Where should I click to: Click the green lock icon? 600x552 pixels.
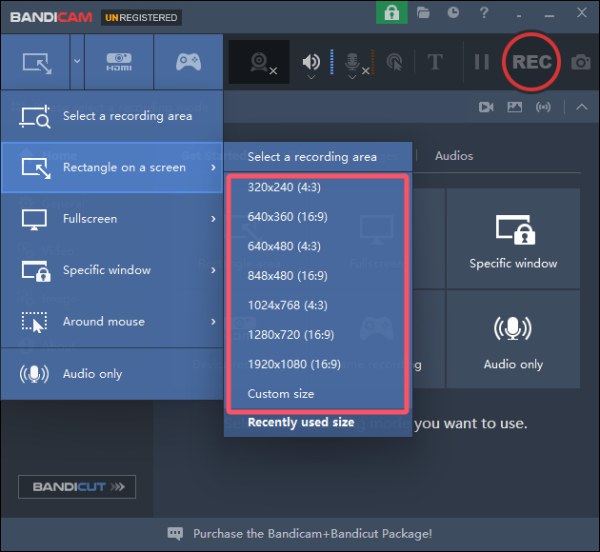click(x=391, y=13)
